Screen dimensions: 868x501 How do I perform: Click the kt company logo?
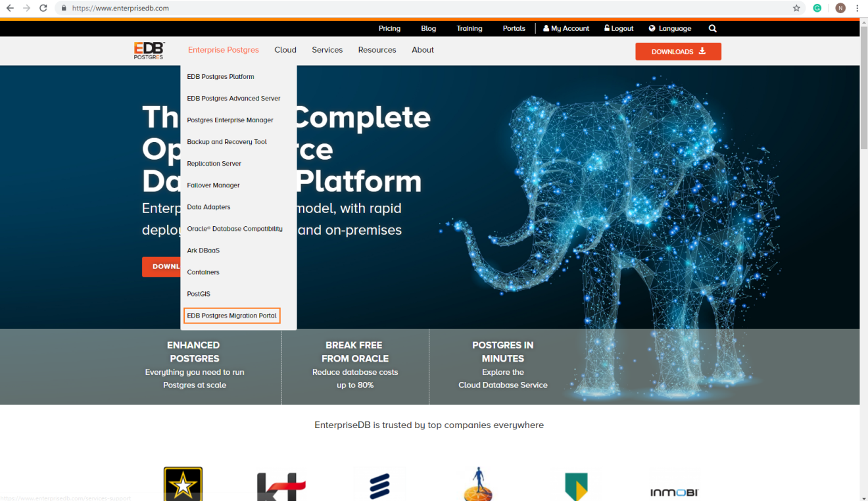(281, 487)
